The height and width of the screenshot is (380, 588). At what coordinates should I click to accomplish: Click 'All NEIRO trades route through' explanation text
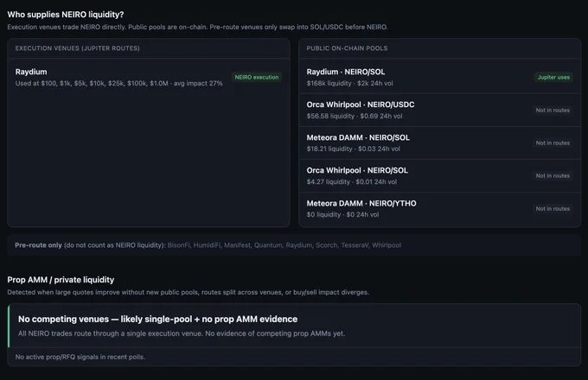point(182,333)
